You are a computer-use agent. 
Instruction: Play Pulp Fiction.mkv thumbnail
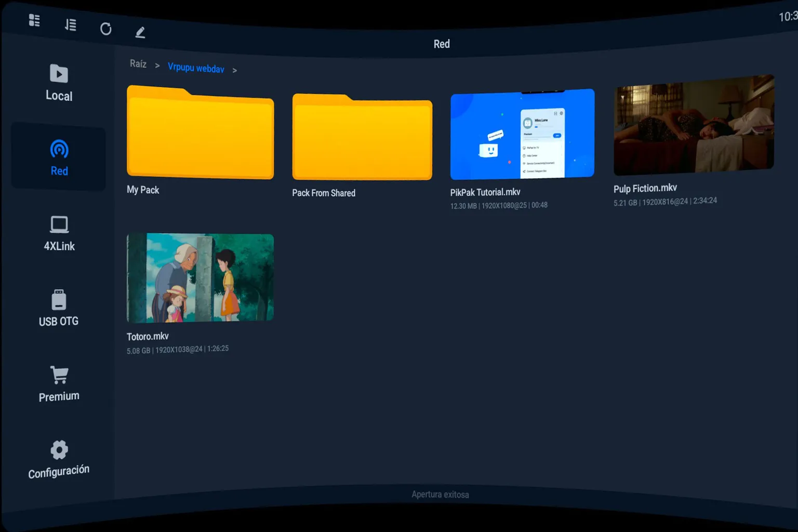click(694, 125)
